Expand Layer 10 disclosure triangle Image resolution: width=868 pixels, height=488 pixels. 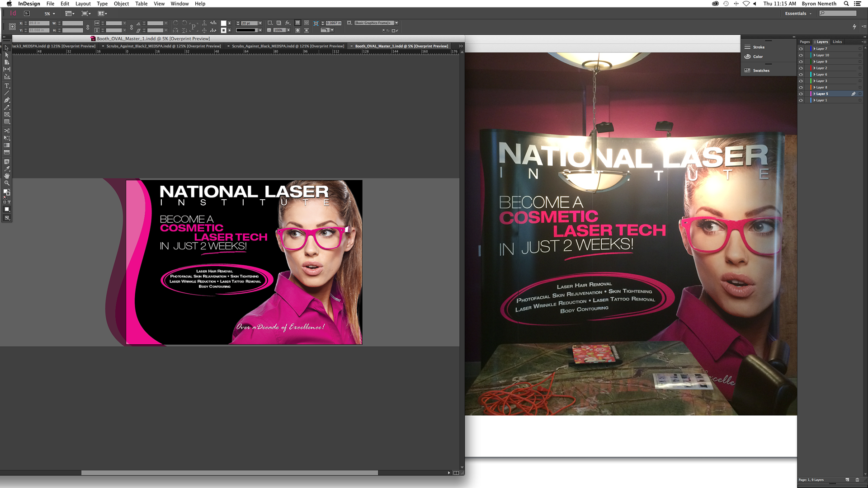[815, 55]
